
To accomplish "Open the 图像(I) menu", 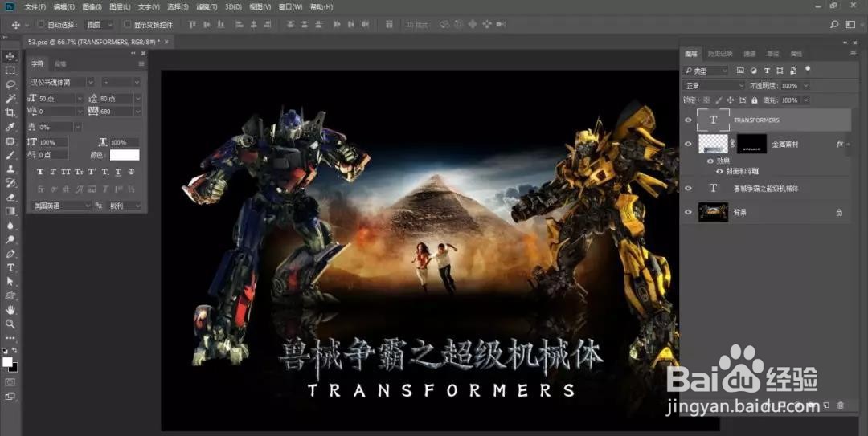I will click(92, 7).
